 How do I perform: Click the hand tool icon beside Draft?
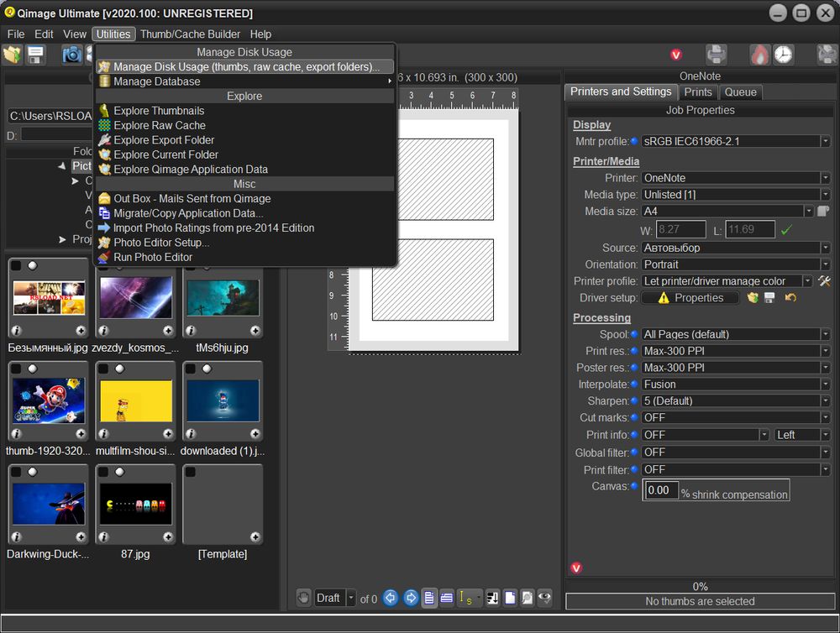point(303,598)
